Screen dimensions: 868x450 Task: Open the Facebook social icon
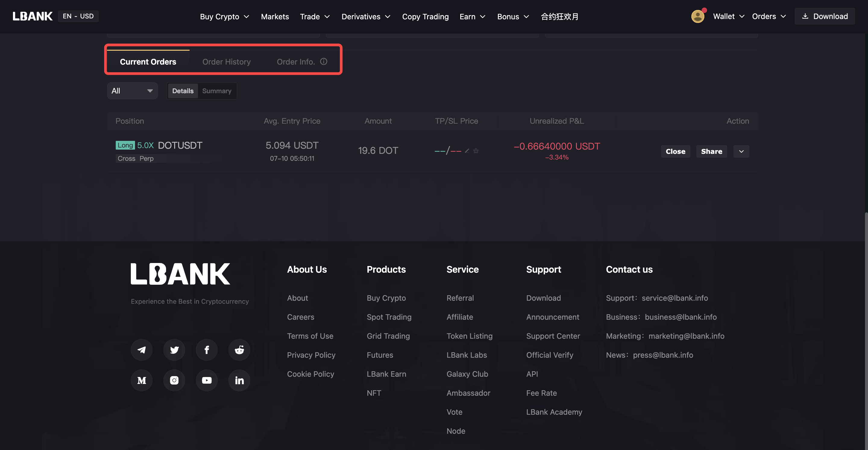(206, 350)
